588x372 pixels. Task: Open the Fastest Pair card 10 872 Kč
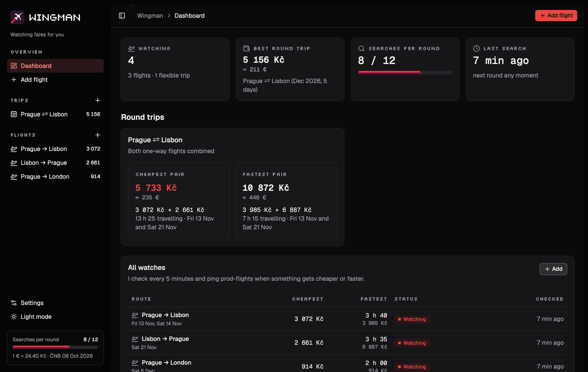click(286, 200)
